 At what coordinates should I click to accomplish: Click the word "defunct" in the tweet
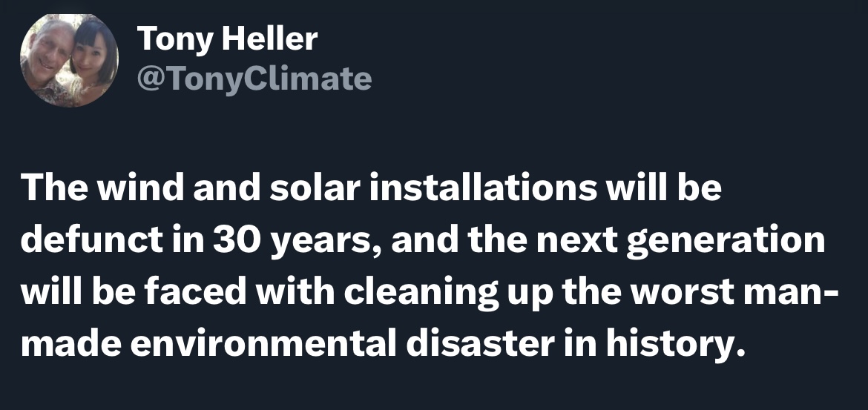(x=92, y=239)
